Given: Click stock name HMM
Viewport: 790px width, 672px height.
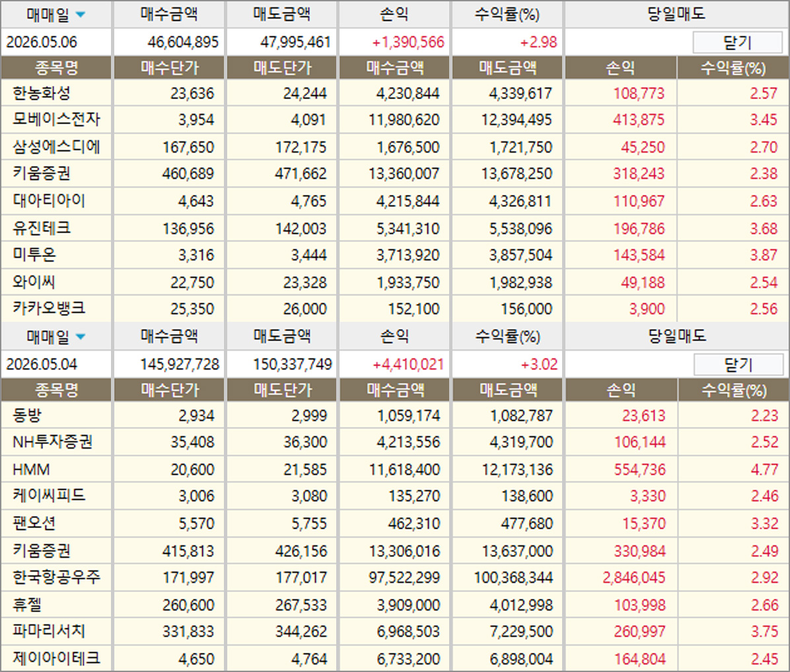Looking at the screenshot, I should [31, 469].
